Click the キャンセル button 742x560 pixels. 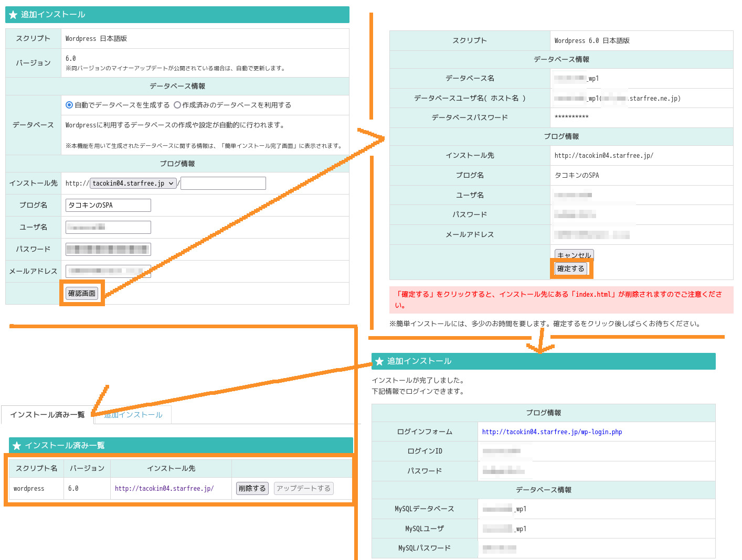tap(574, 255)
